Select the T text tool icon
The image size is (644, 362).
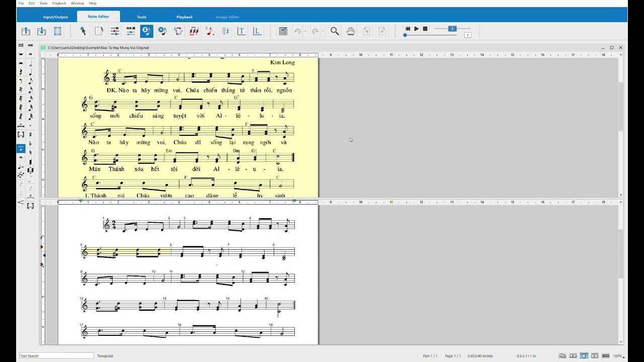241,31
